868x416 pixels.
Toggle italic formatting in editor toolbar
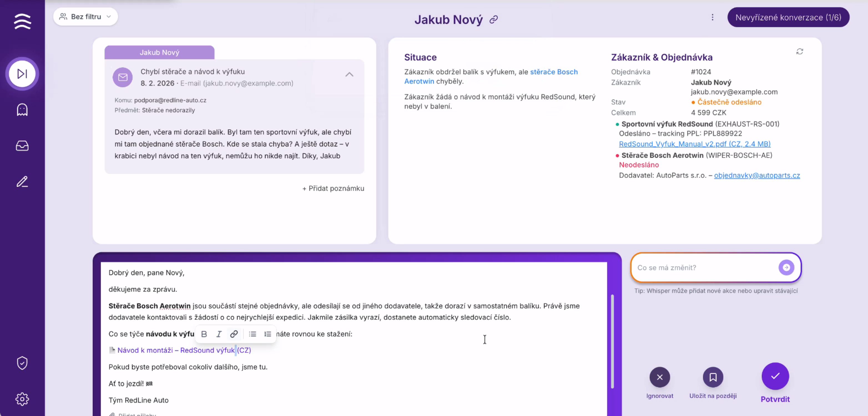(x=219, y=334)
